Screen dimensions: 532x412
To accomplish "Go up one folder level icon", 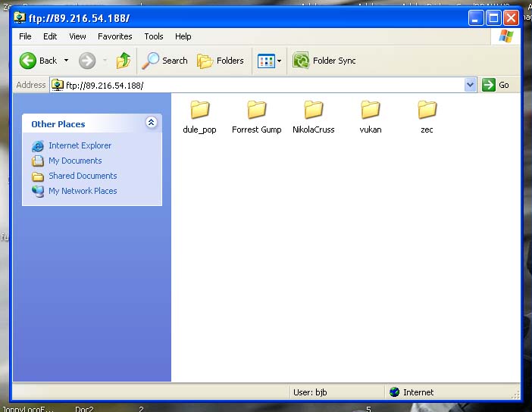I will click(x=124, y=61).
